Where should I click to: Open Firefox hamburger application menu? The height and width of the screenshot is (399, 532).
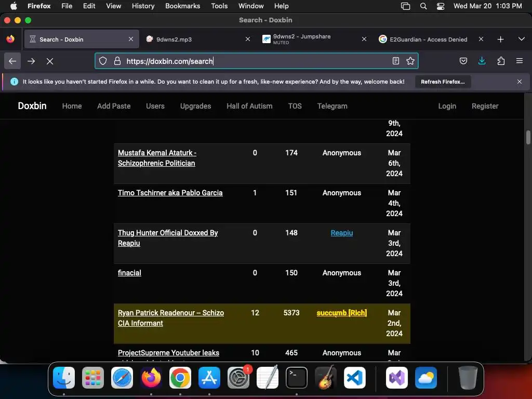coord(520,61)
